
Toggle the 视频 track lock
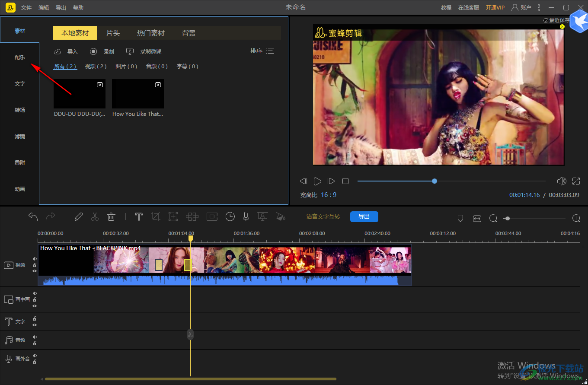click(35, 265)
